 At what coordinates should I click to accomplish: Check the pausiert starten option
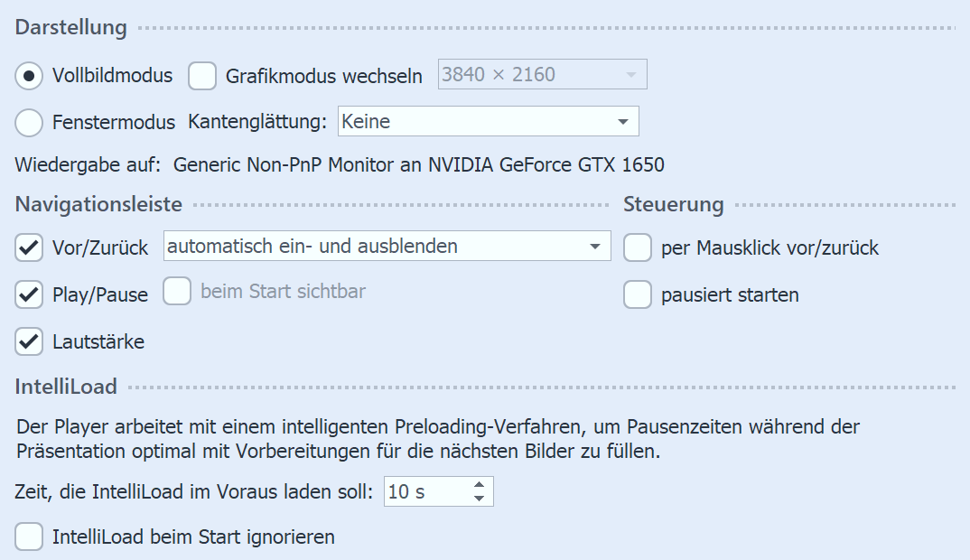[x=638, y=294]
